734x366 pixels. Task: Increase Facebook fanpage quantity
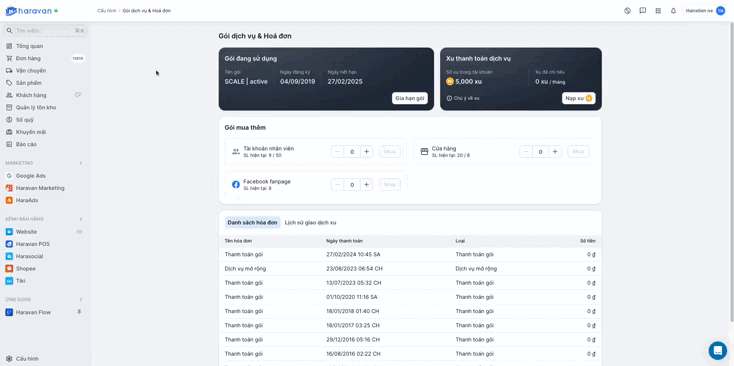point(367,184)
